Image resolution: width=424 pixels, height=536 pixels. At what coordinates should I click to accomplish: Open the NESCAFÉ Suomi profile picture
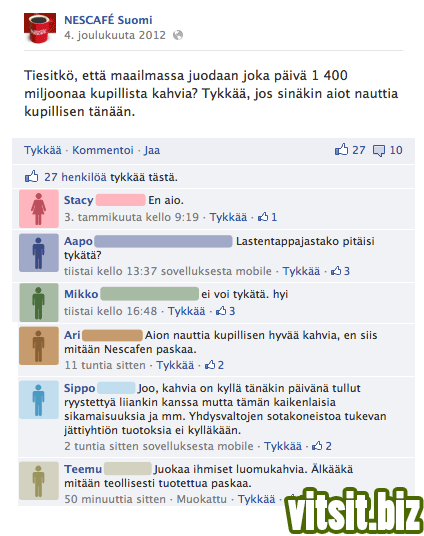(x=40, y=28)
